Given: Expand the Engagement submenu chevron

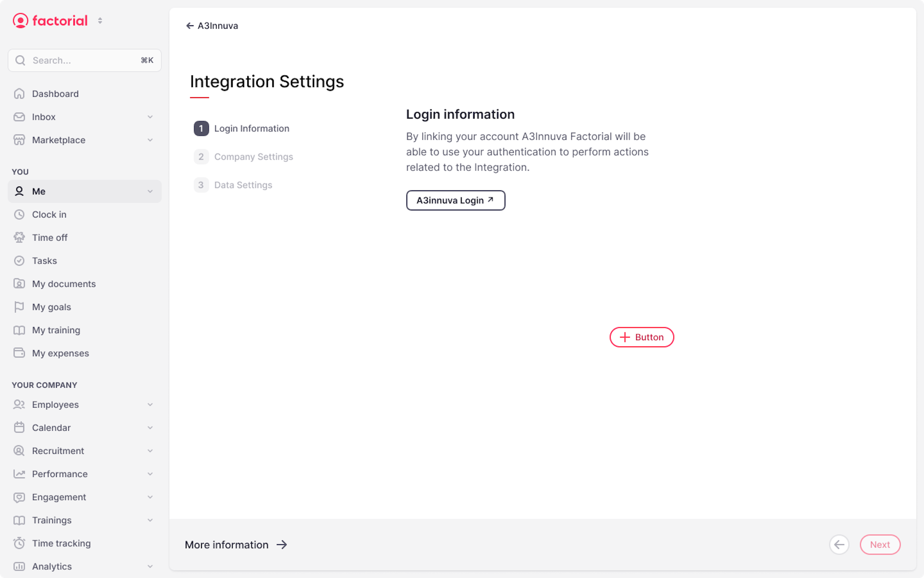Looking at the screenshot, I should (150, 497).
